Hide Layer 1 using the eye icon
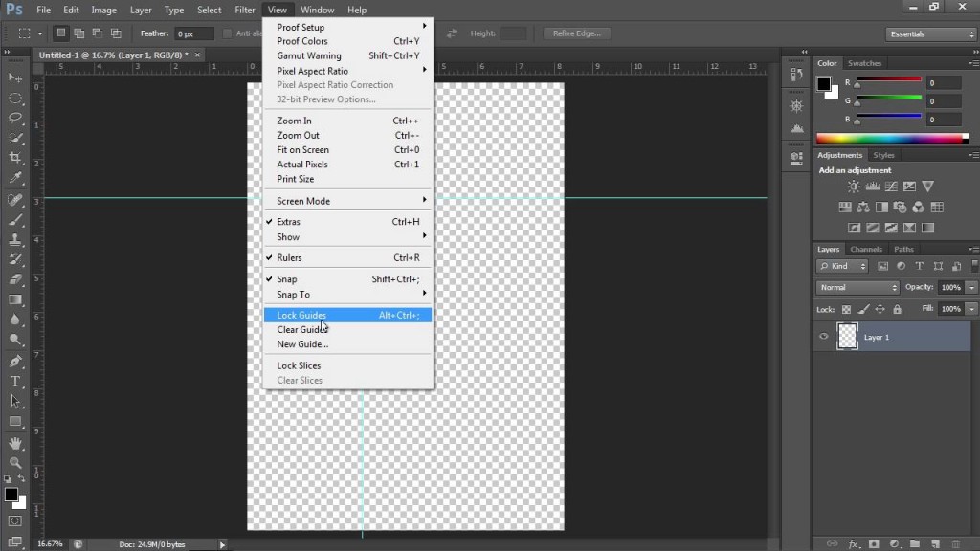 (x=823, y=337)
